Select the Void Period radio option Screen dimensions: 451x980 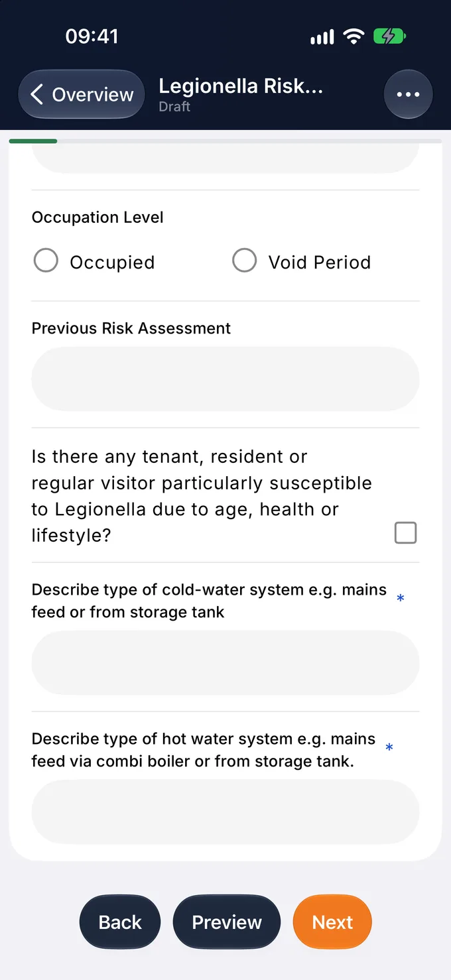244,261
